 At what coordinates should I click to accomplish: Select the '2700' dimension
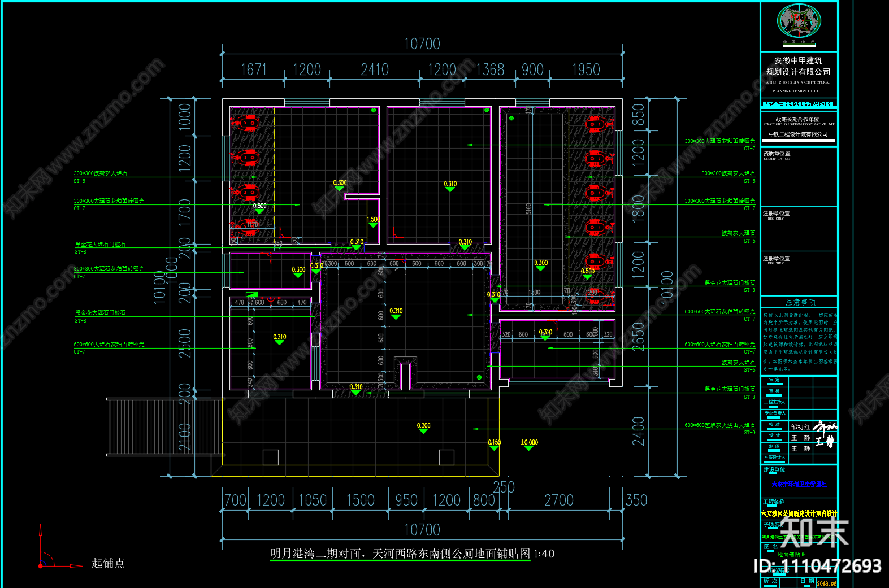click(559, 500)
